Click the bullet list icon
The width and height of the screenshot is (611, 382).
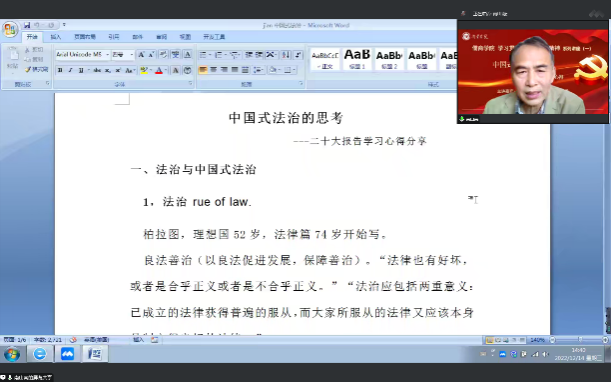click(x=203, y=55)
